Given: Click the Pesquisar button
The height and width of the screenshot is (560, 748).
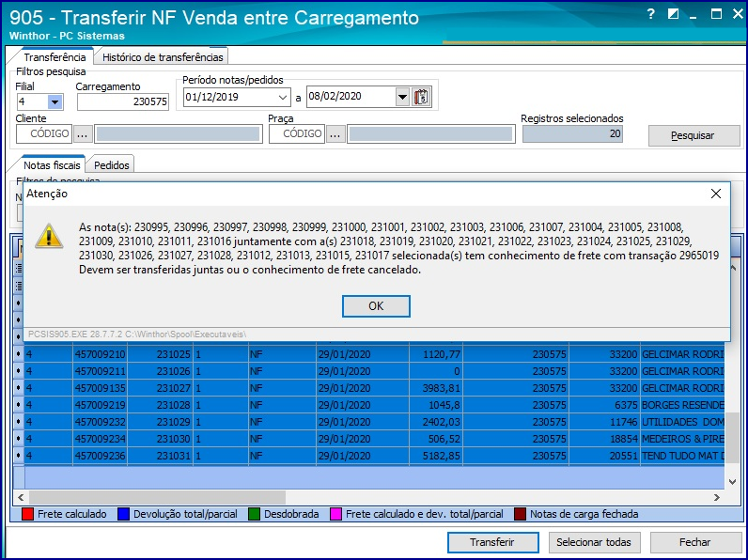Looking at the screenshot, I should (x=693, y=135).
